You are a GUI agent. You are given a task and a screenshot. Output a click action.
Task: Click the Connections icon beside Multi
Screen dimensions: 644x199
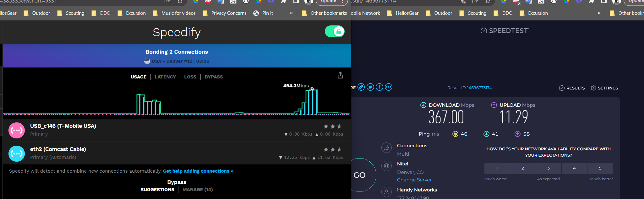(386, 148)
